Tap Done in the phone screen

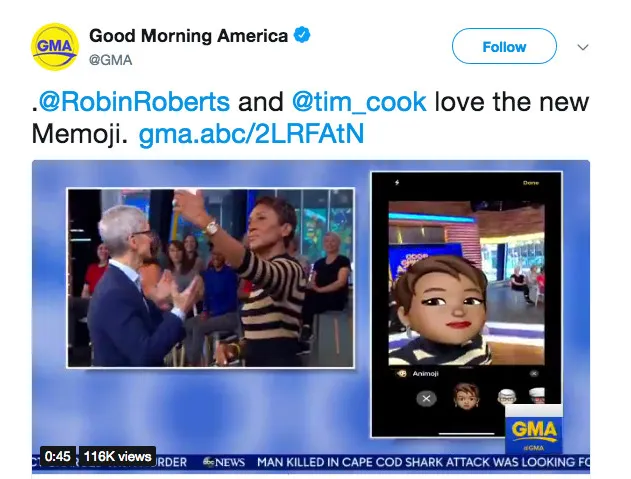coord(530,183)
